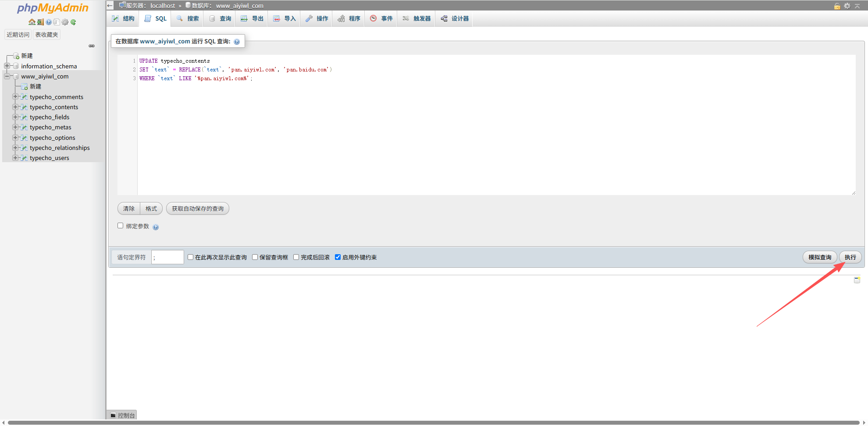Click the padlock icon in top bar
Image resolution: width=868 pixels, height=426 pixels.
837,6
